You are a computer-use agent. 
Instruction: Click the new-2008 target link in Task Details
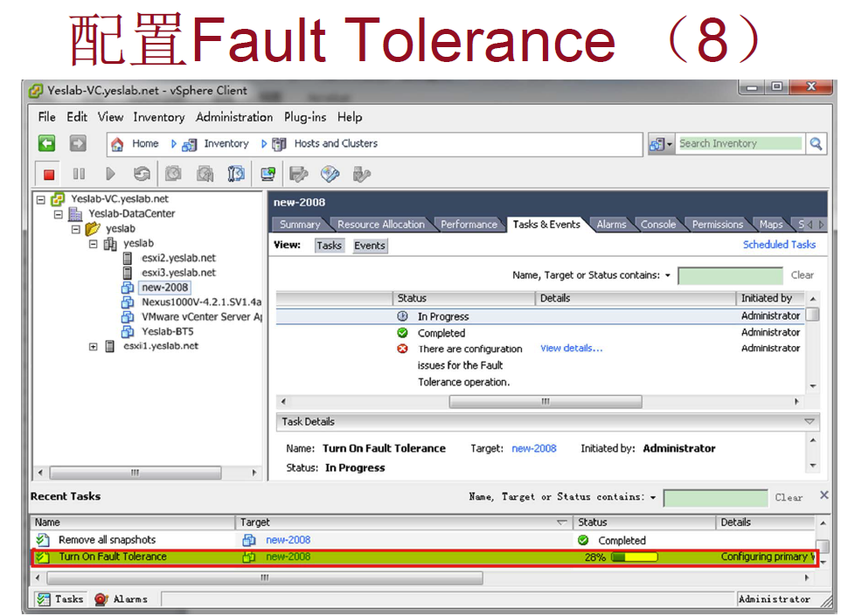click(533, 449)
